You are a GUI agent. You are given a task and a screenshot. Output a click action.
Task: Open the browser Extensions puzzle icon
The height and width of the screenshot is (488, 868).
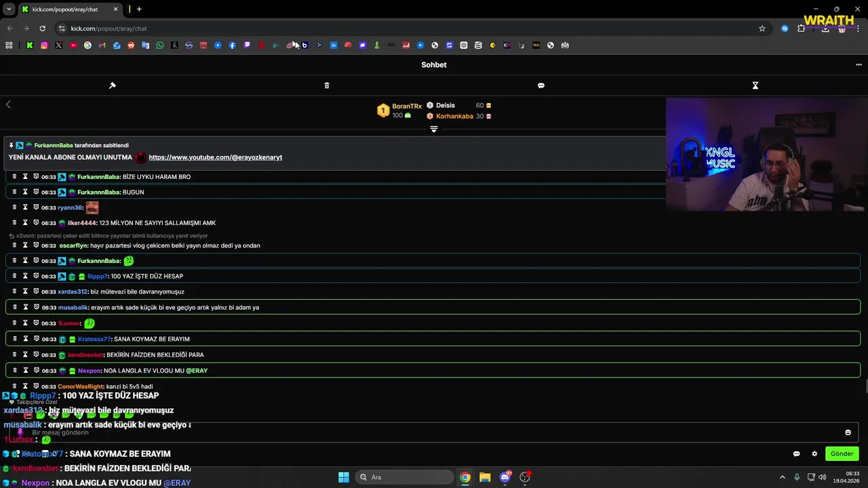point(801,28)
